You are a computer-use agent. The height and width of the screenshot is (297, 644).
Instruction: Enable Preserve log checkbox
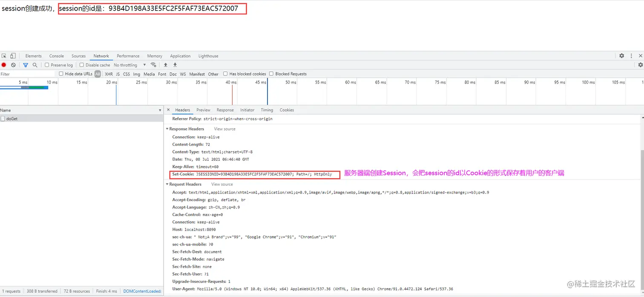pos(47,65)
